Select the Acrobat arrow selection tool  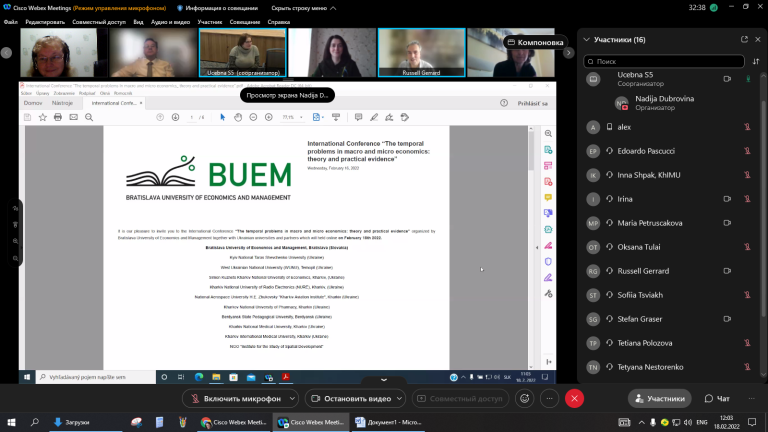click(x=222, y=117)
